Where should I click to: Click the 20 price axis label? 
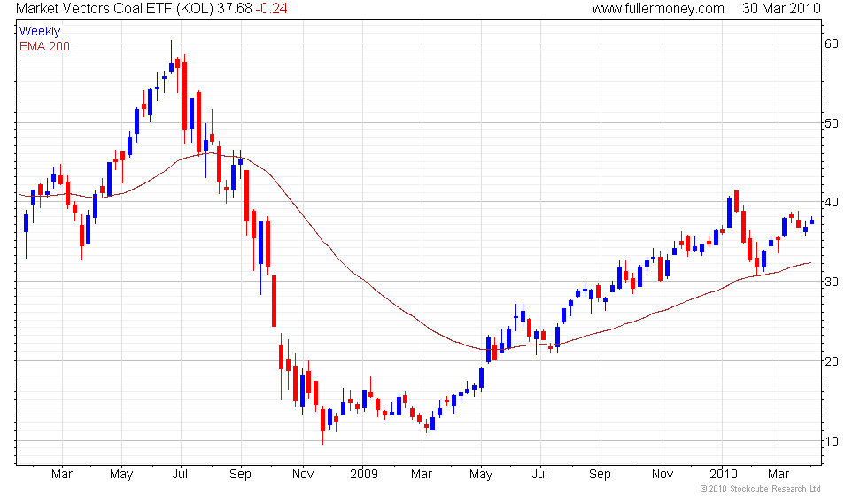click(832, 361)
